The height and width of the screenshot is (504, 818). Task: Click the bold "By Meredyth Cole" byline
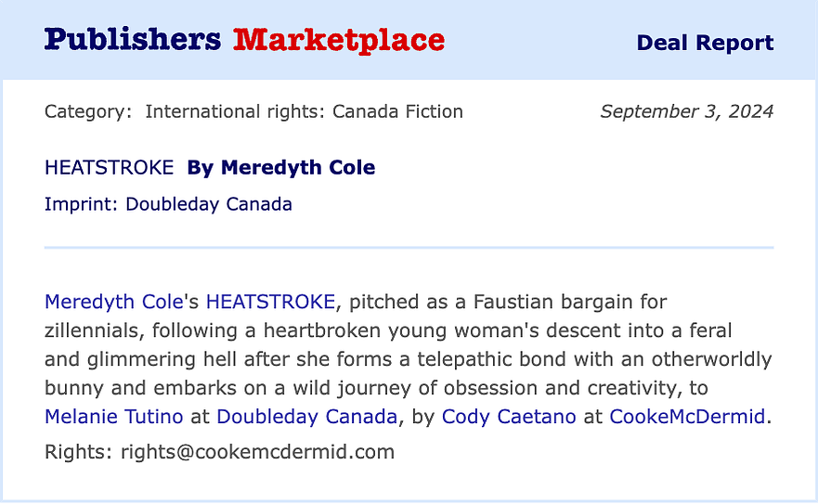(281, 167)
